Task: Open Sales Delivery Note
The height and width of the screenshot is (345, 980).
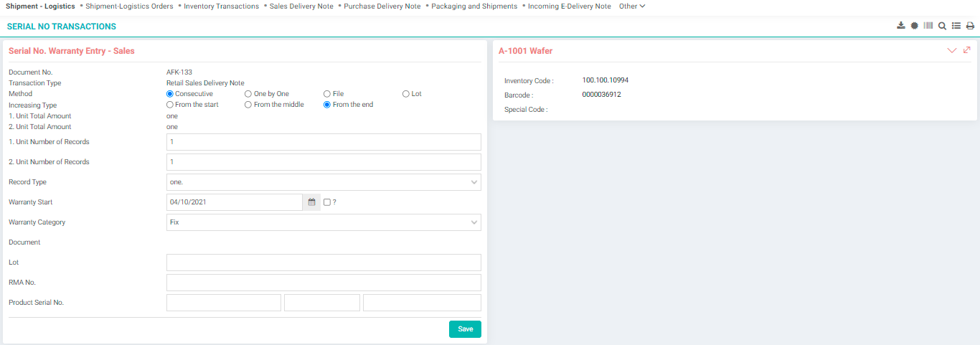Action: (301, 6)
